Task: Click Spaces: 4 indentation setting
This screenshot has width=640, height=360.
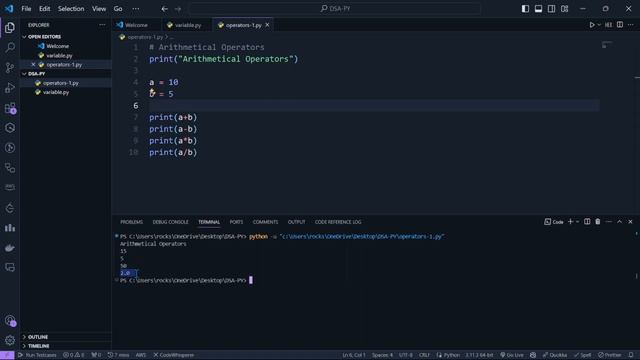Action: click(382, 355)
